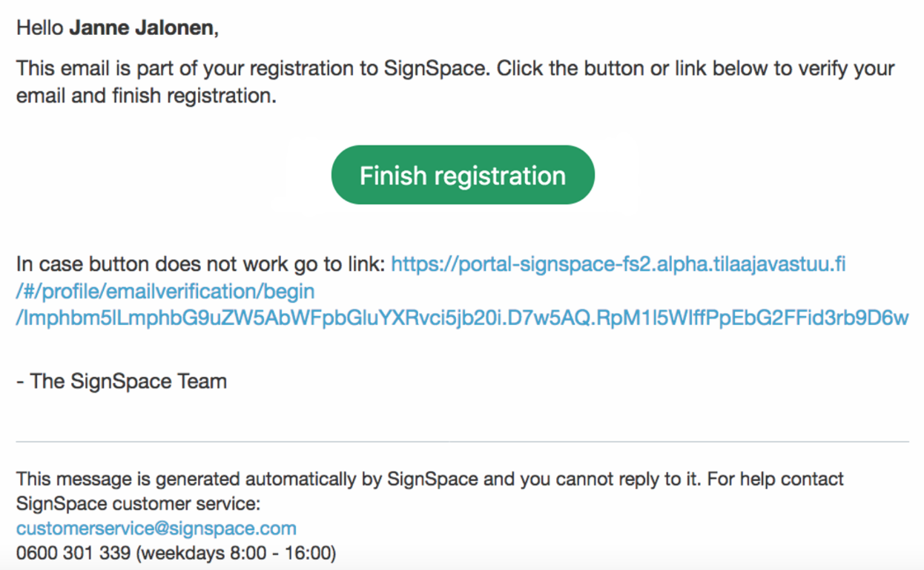Screen dimensions: 924x570
Task: Open the portal-signspace-fs2.alpha.tilaajavastuu.fi verification link
Action: point(618,263)
